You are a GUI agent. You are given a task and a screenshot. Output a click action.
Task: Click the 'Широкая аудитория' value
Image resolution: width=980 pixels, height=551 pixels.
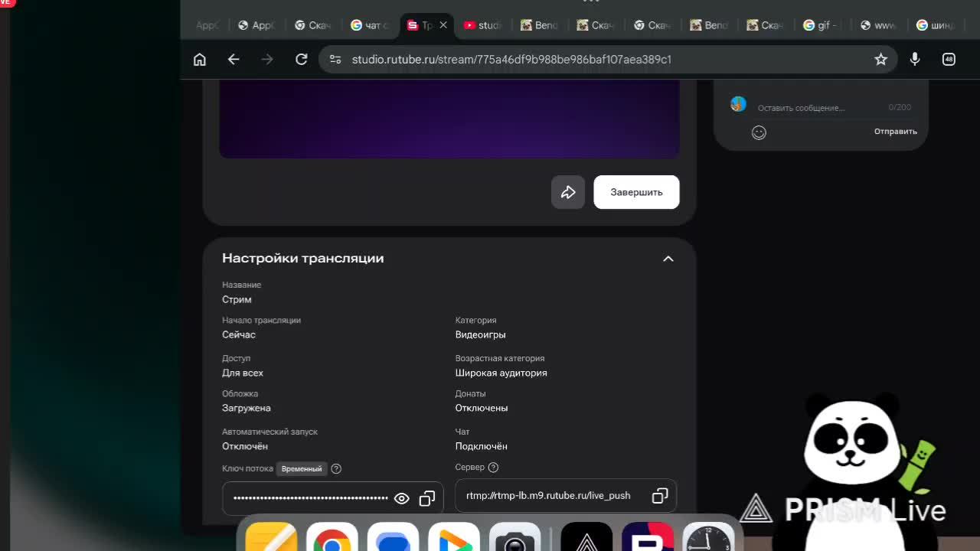pos(501,373)
